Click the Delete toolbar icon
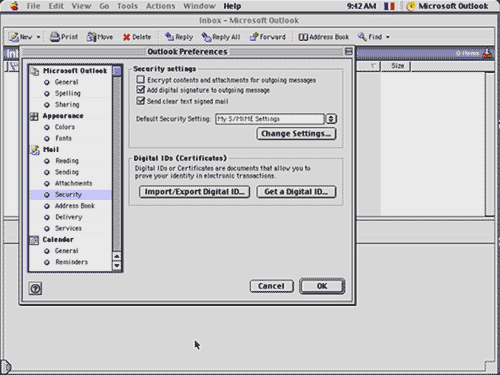The height and width of the screenshot is (375, 500). tap(126, 37)
